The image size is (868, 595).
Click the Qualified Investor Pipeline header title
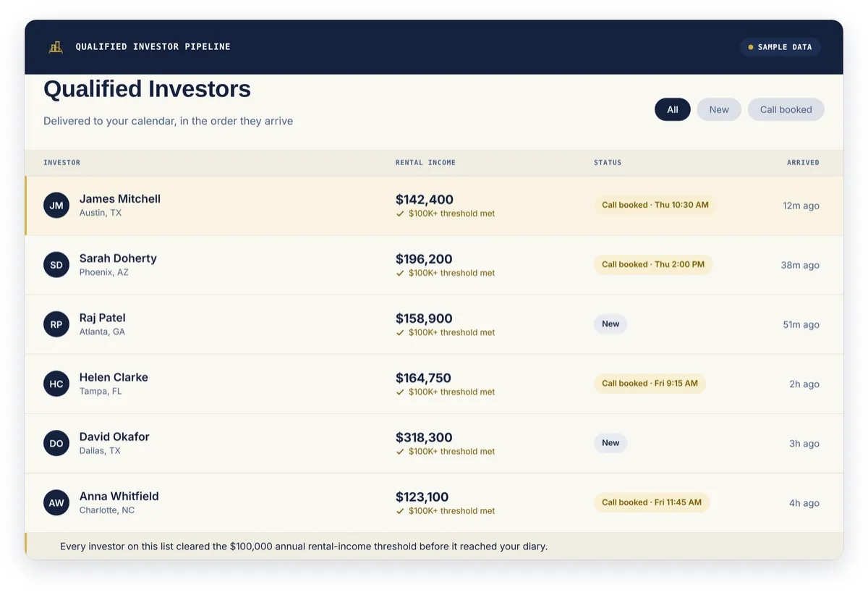tap(153, 47)
